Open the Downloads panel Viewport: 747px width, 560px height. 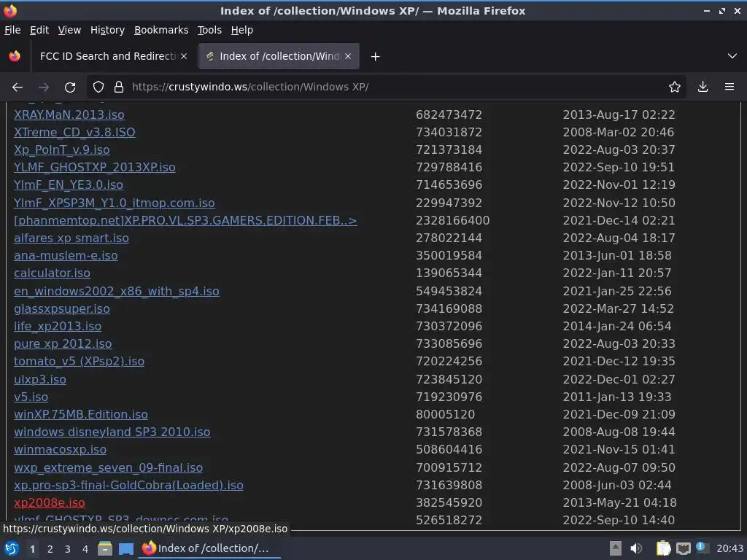click(x=703, y=87)
